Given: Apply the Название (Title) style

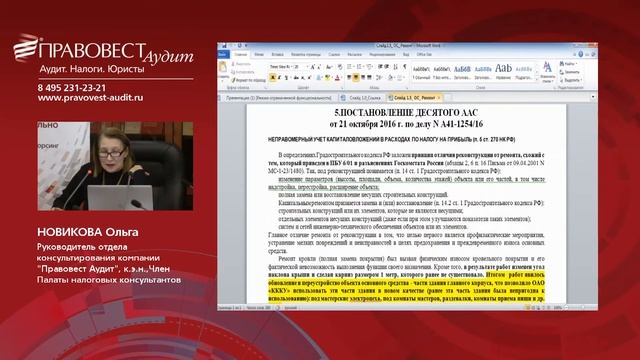Looking at the screenshot, I should (x=503, y=72).
